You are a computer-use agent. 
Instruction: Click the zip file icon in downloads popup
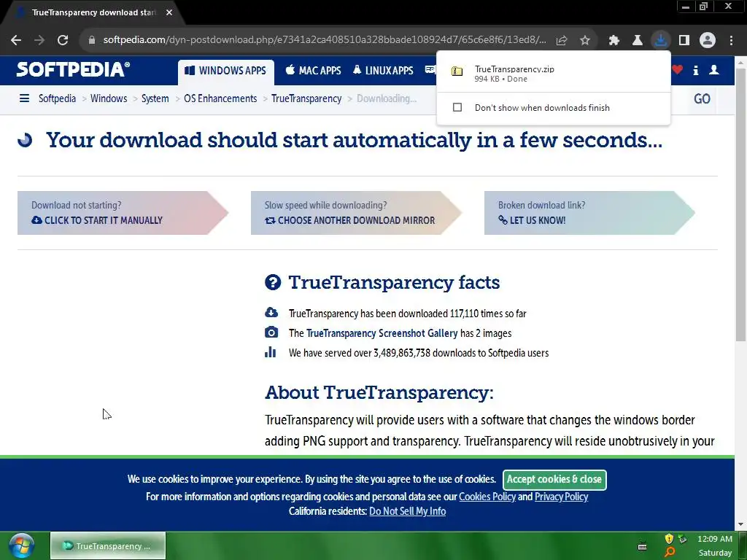(x=457, y=71)
